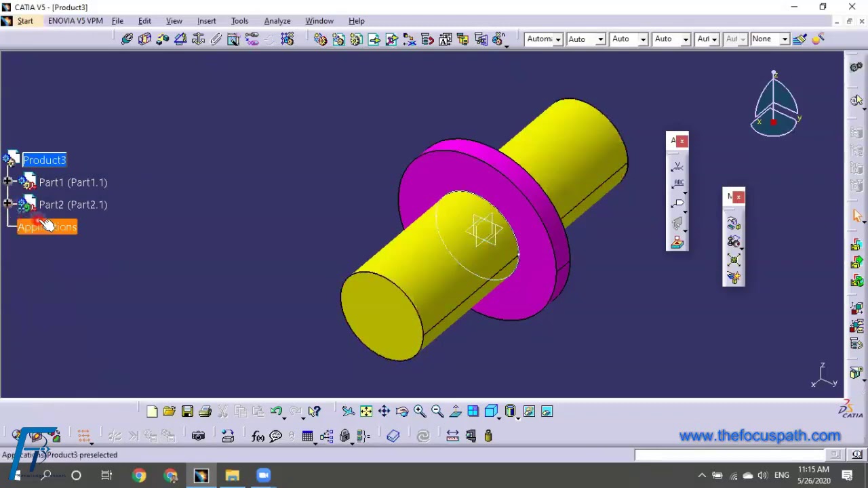The width and height of the screenshot is (868, 488).
Task: Select the Rotate view tool
Action: pyautogui.click(x=401, y=411)
